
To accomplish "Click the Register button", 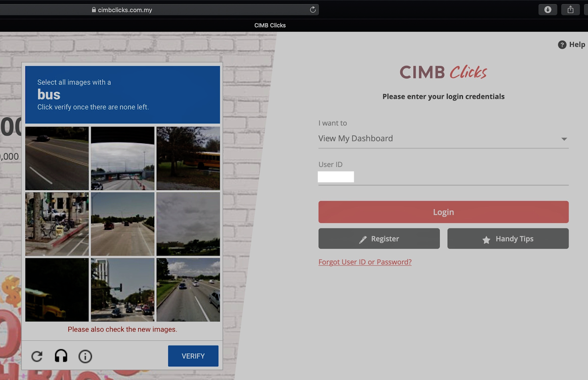I will pyautogui.click(x=379, y=239).
